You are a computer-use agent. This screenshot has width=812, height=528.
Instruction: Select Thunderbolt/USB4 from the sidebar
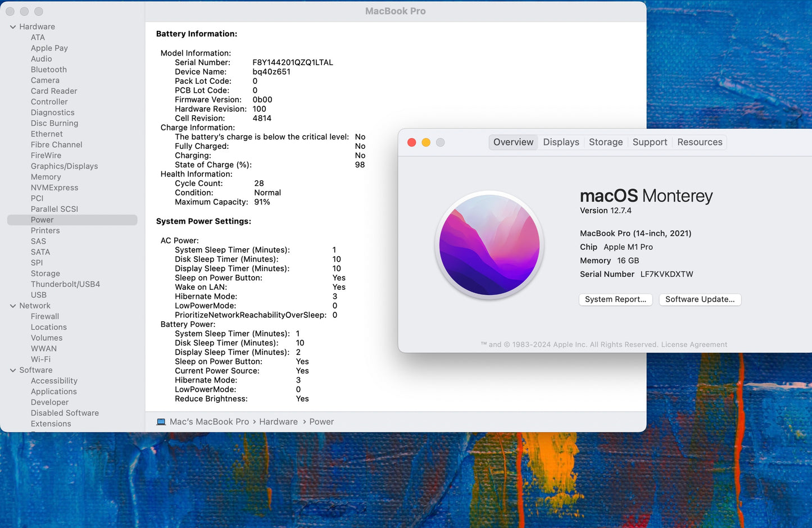pos(65,284)
